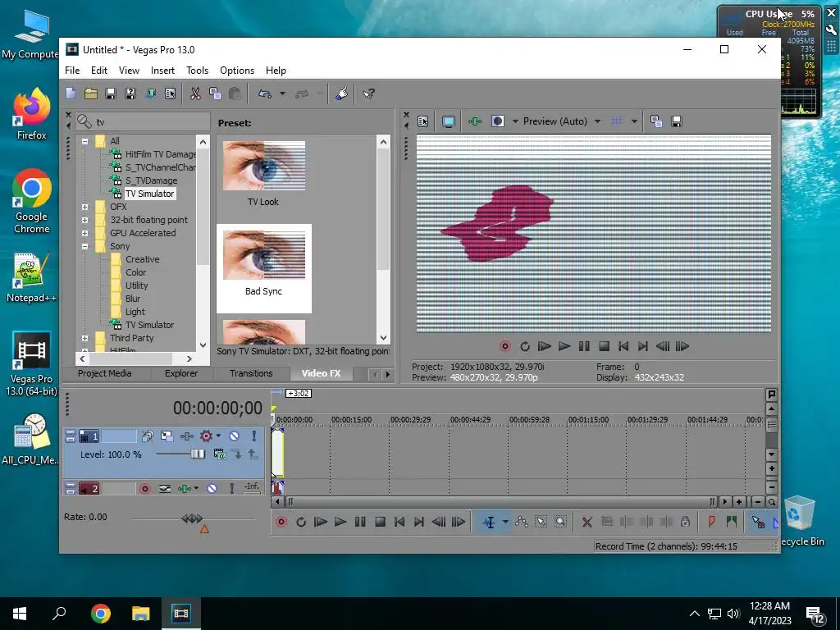Click the Open folder toolbar icon
840x630 pixels.
[x=90, y=94]
